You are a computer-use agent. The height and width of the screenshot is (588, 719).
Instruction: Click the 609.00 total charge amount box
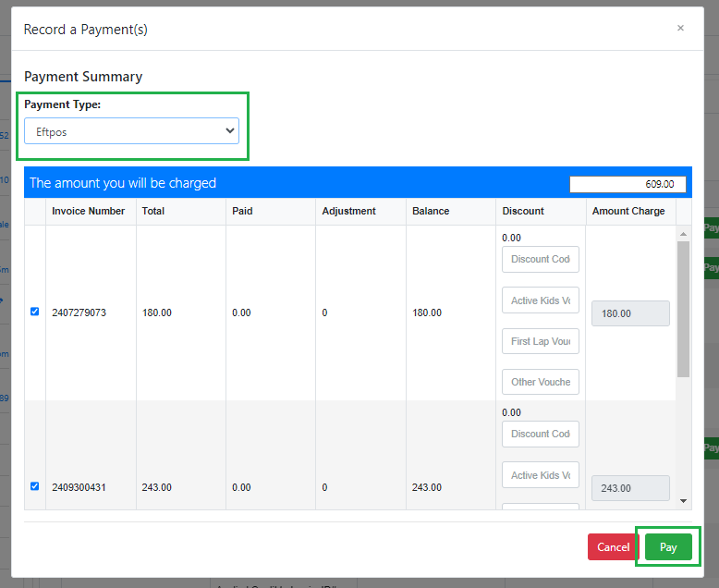[x=628, y=184]
